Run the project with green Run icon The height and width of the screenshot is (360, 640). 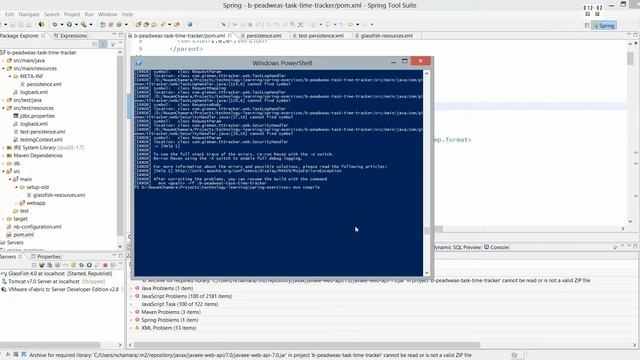pyautogui.click(x=69, y=24)
